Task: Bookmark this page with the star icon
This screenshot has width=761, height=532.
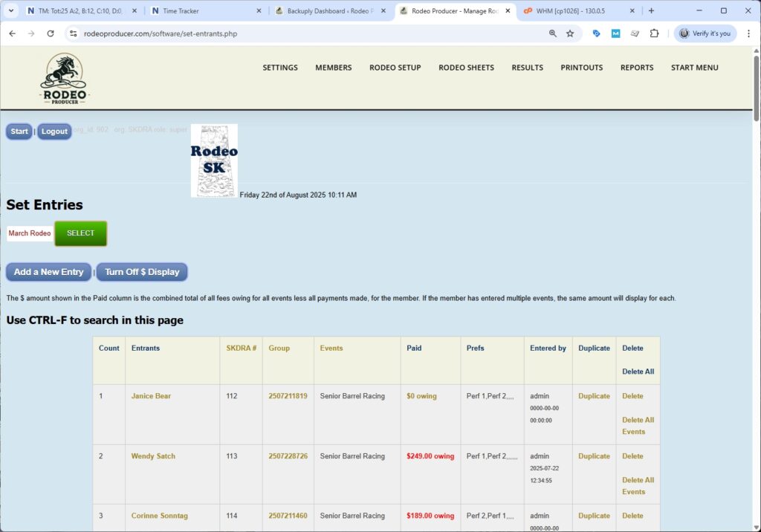Action: point(570,33)
